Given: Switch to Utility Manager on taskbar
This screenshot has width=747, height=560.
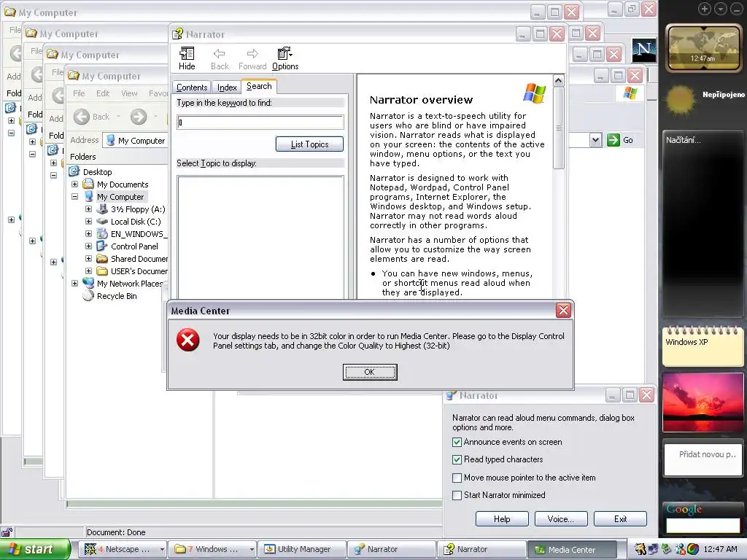Looking at the screenshot, I should pyautogui.click(x=301, y=550).
